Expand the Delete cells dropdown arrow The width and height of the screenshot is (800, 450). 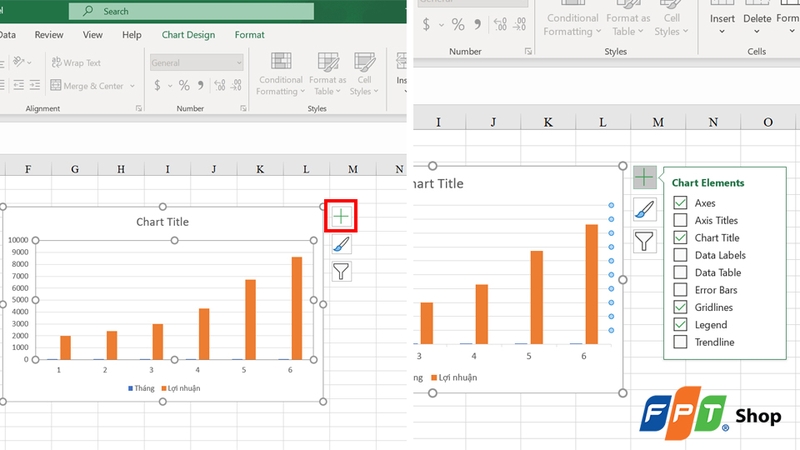click(757, 32)
